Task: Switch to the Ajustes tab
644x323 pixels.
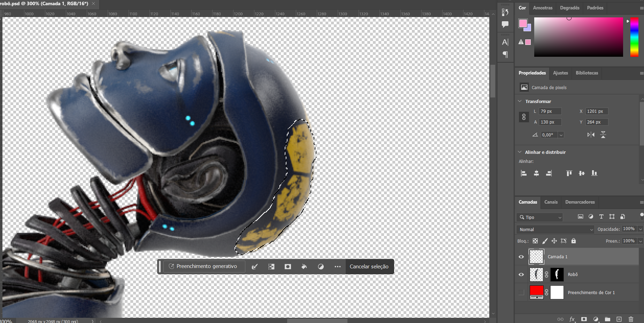Action: tap(560, 73)
